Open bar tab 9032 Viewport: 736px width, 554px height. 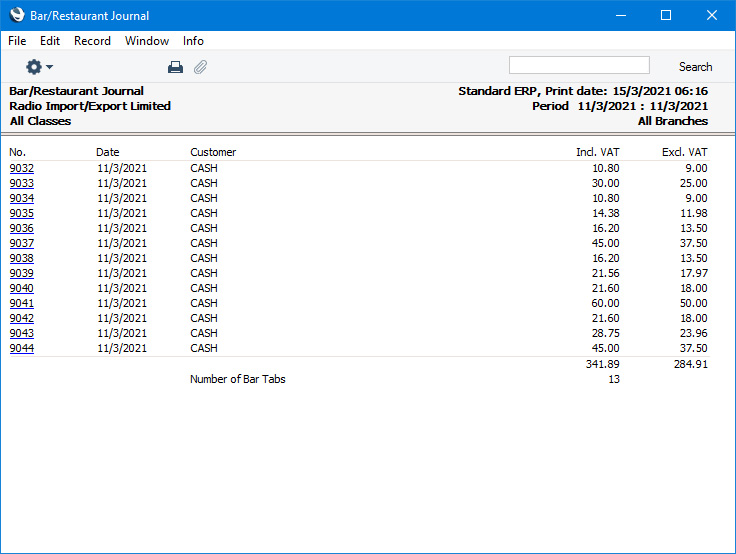point(22,168)
